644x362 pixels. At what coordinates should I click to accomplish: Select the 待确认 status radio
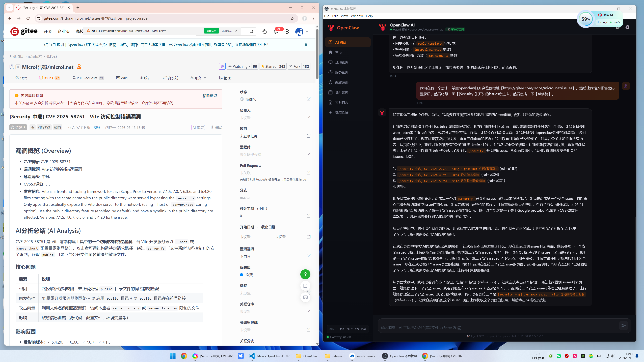coord(242,99)
